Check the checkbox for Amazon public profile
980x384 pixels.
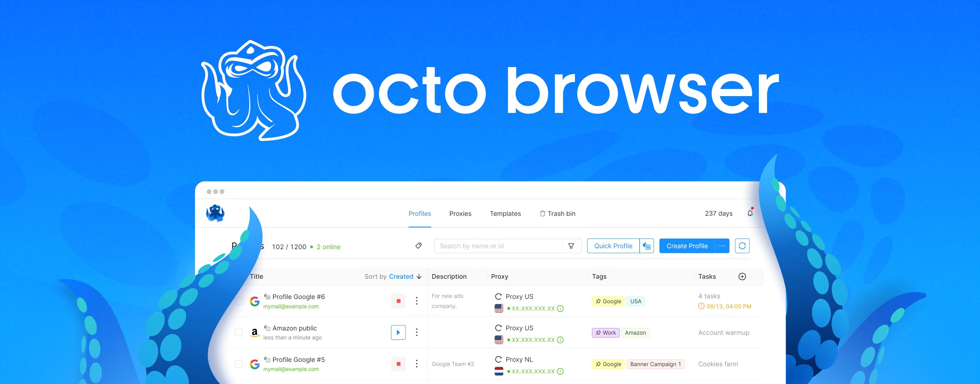(239, 332)
